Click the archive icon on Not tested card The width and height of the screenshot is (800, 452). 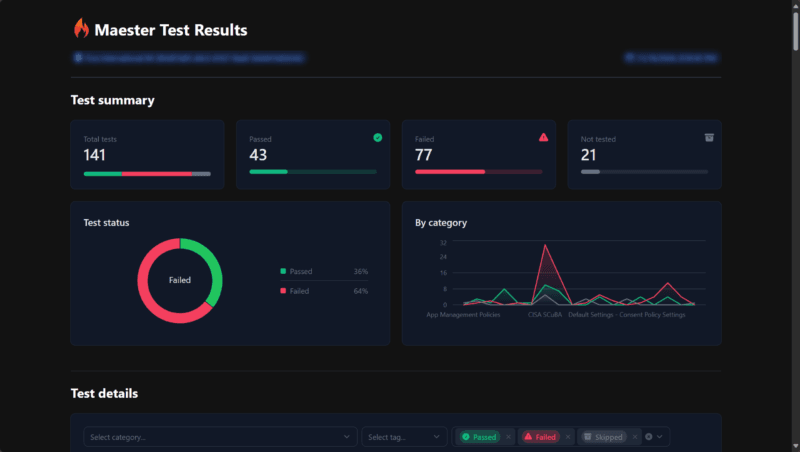(709, 137)
